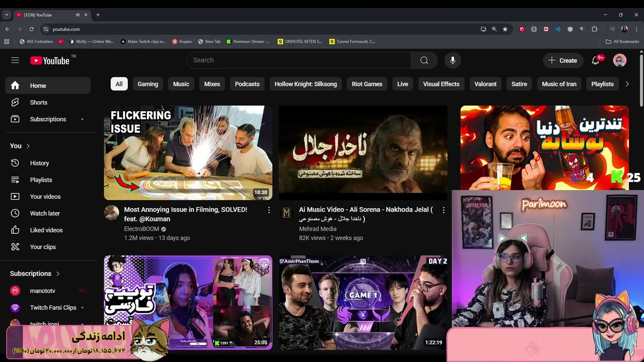This screenshot has width=644, height=362.
Task: Open the notifications bell
Action: pos(596,60)
